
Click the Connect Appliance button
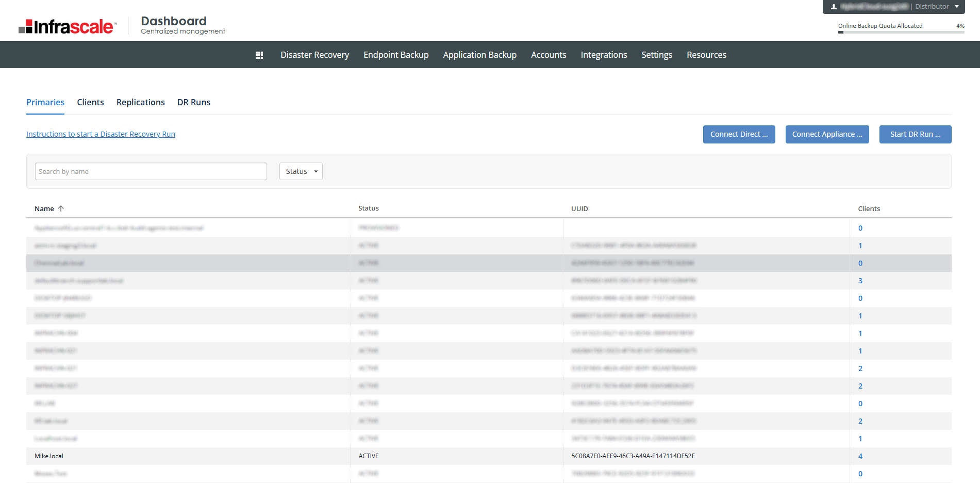[x=827, y=134]
